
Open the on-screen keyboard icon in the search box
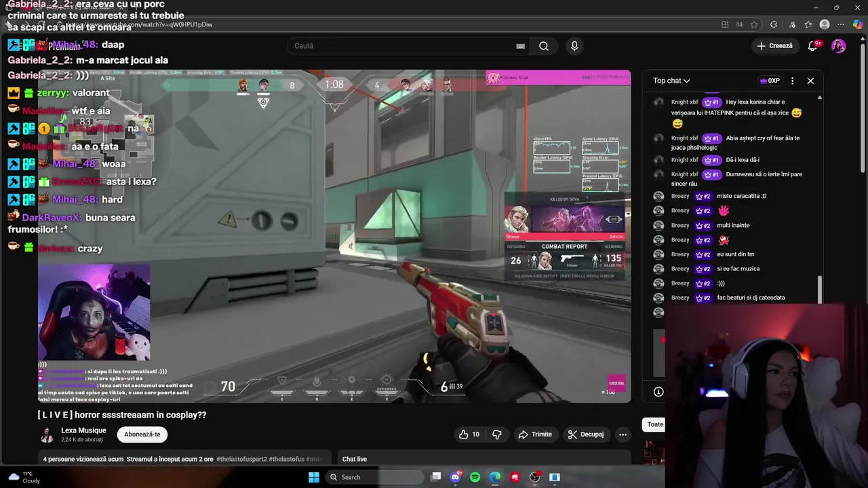click(x=520, y=46)
